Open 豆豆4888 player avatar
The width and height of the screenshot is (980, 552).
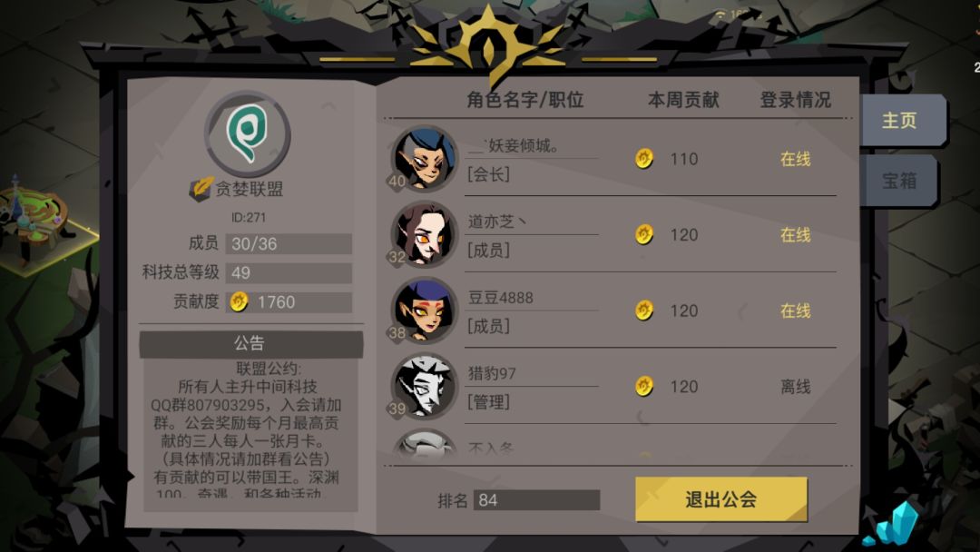(x=425, y=310)
